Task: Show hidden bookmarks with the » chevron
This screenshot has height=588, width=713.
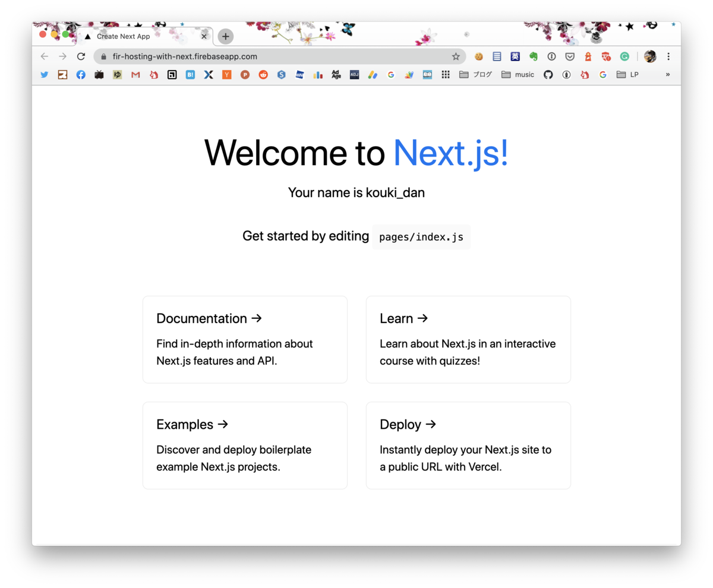Action: (668, 75)
